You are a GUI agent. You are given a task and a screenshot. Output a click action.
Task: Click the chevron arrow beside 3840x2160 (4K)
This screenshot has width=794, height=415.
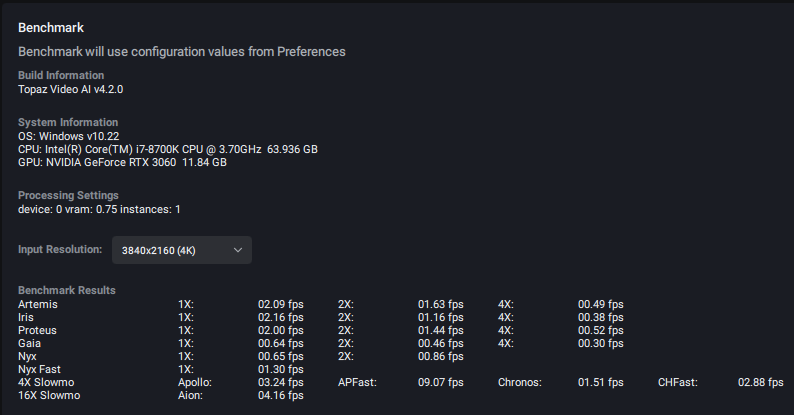point(237,250)
